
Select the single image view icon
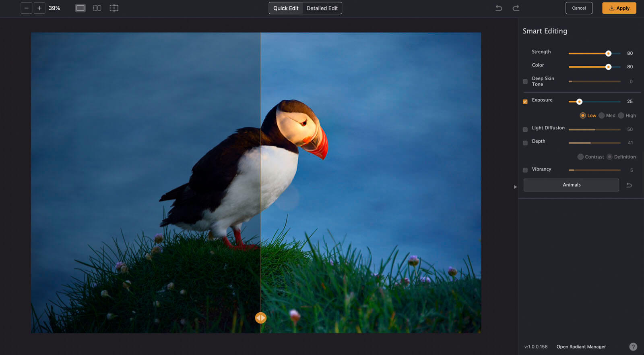click(x=80, y=8)
